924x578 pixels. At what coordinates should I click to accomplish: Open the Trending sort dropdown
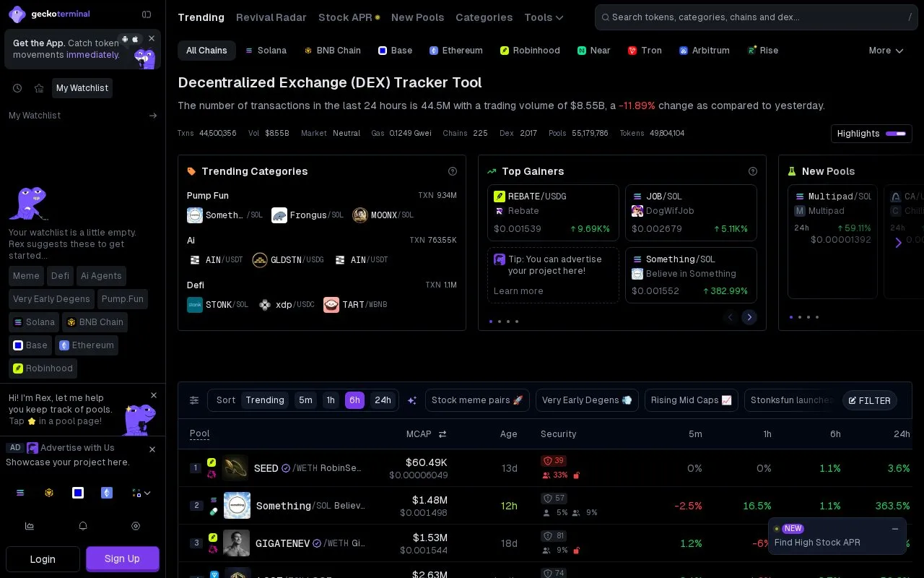pyautogui.click(x=265, y=400)
